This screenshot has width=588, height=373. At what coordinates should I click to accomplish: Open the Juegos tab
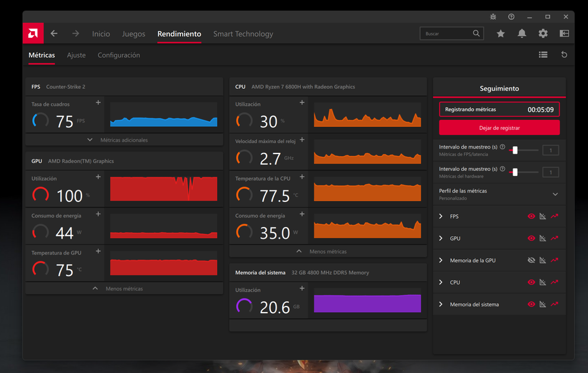(134, 34)
